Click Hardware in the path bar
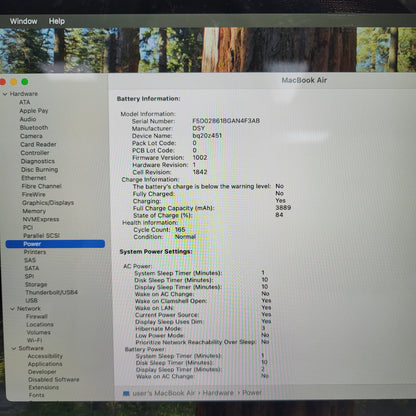The image size is (416, 416). click(218, 393)
